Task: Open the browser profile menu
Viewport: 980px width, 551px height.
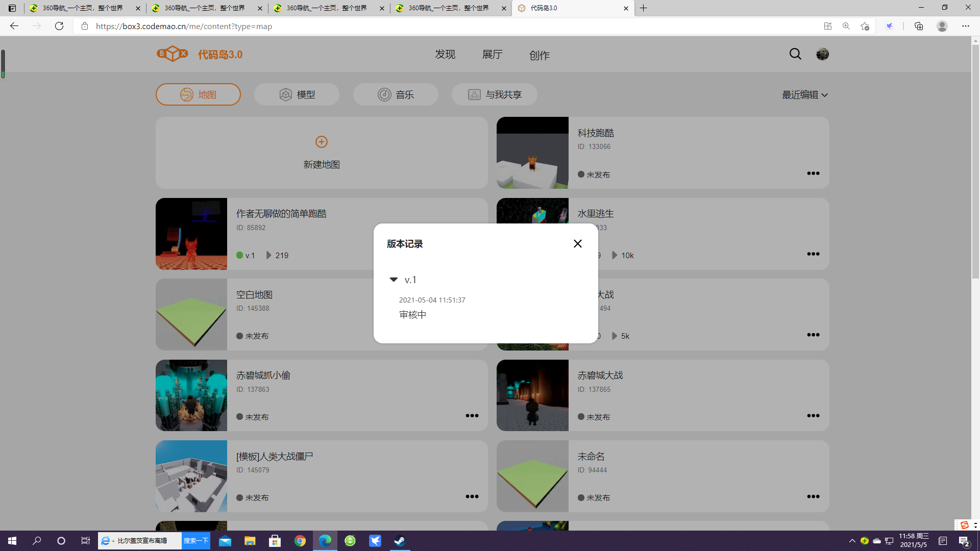Action: point(942,26)
